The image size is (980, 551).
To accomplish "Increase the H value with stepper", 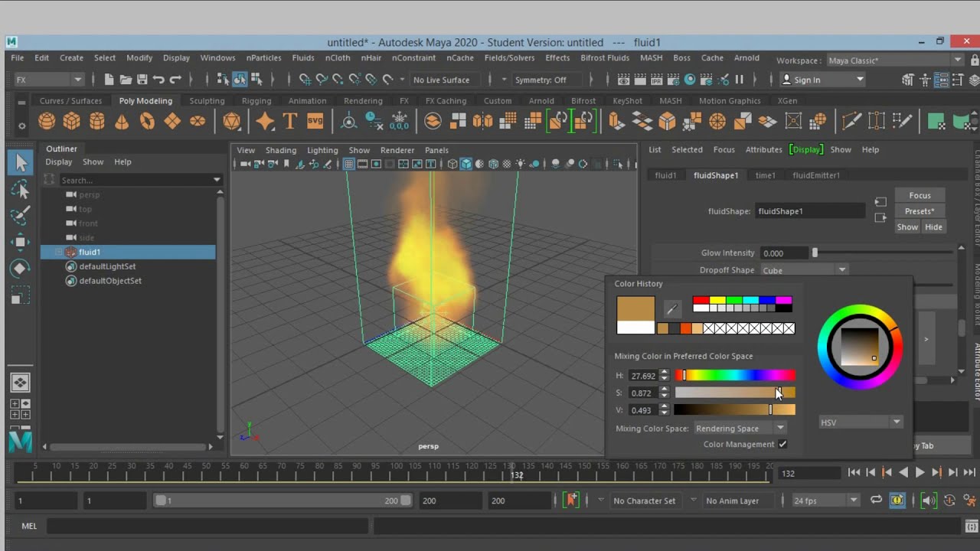I will pyautogui.click(x=664, y=373).
